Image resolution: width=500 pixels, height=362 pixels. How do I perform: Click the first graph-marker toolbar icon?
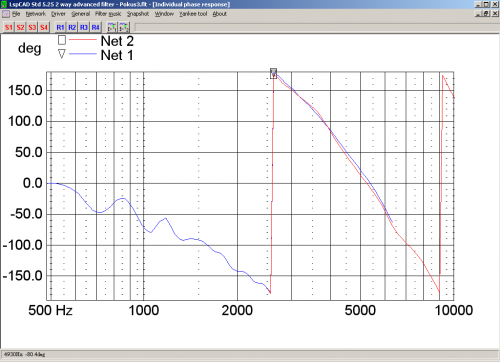click(112, 27)
